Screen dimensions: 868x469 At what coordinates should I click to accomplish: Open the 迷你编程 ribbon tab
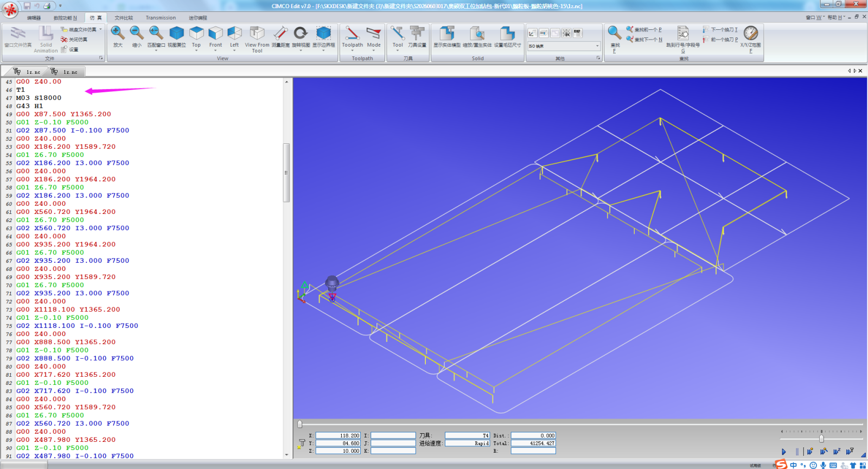pos(198,18)
